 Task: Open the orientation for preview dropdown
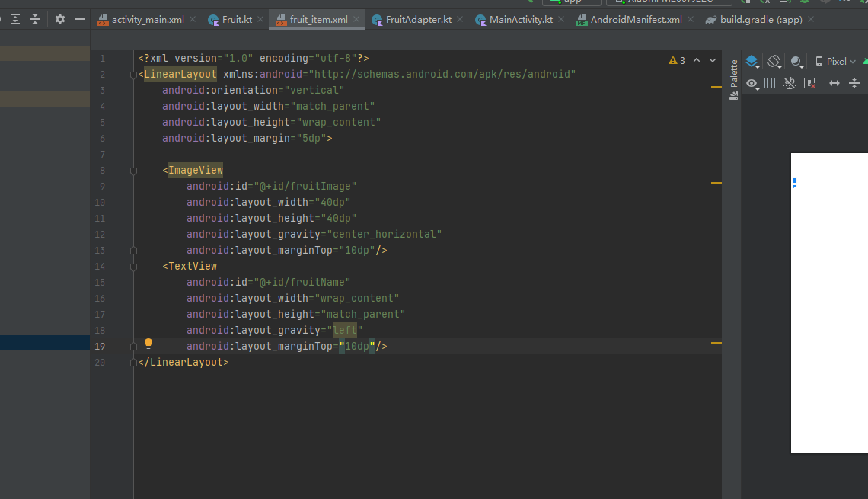(774, 62)
